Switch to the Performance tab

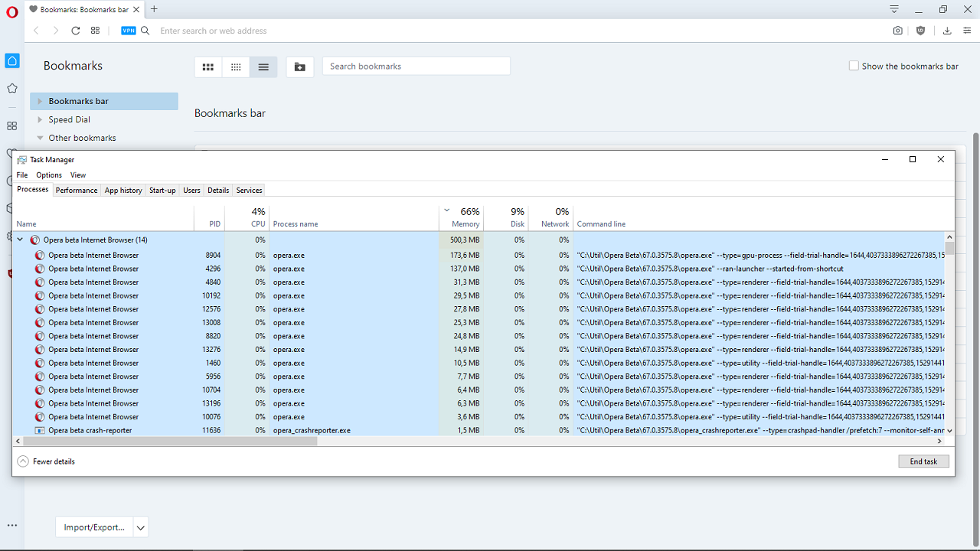[77, 191]
